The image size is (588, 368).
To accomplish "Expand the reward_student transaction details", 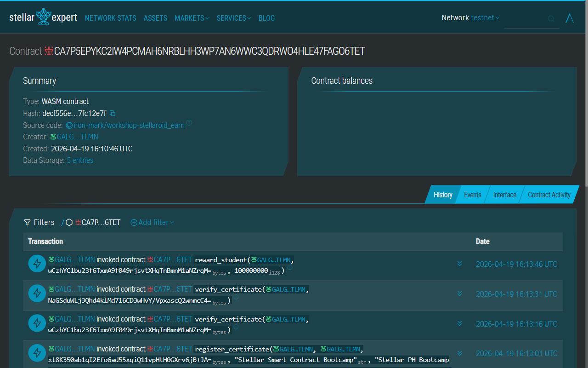I will 459,264.
